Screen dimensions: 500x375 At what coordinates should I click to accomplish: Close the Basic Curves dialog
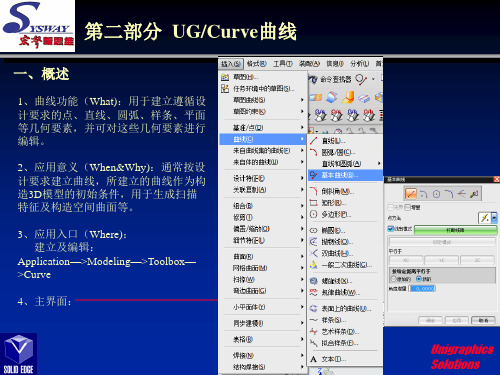pos(496,179)
